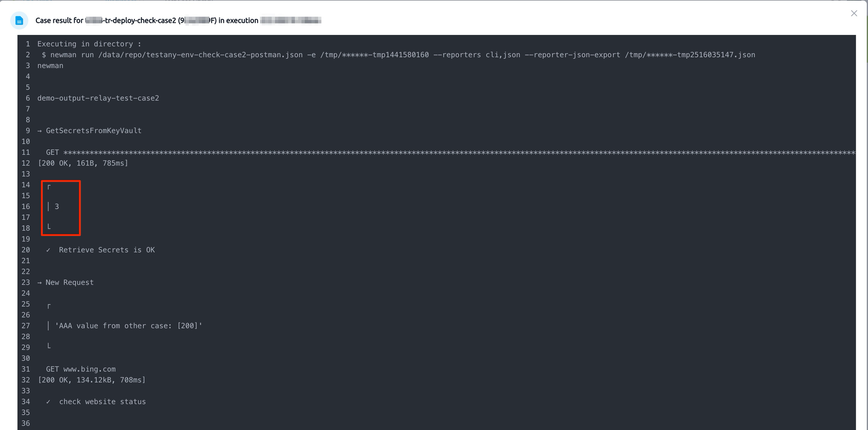This screenshot has width=868, height=430.
Task: Click the 200 OK 161B response line
Action: coord(83,163)
